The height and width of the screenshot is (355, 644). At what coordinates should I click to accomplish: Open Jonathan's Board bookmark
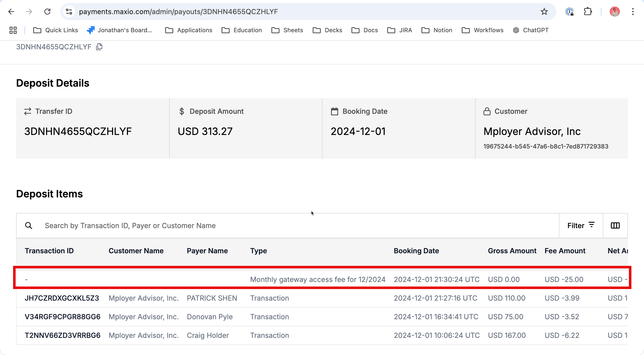pyautogui.click(x=119, y=30)
